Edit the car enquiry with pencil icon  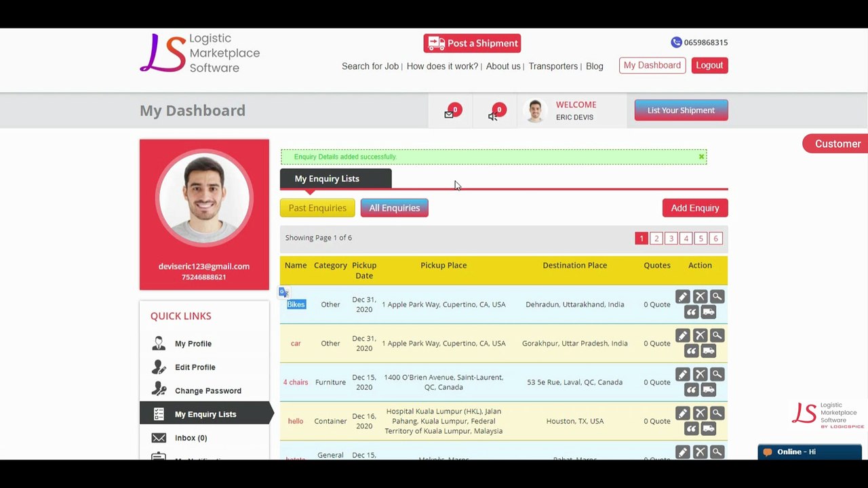[x=683, y=335]
